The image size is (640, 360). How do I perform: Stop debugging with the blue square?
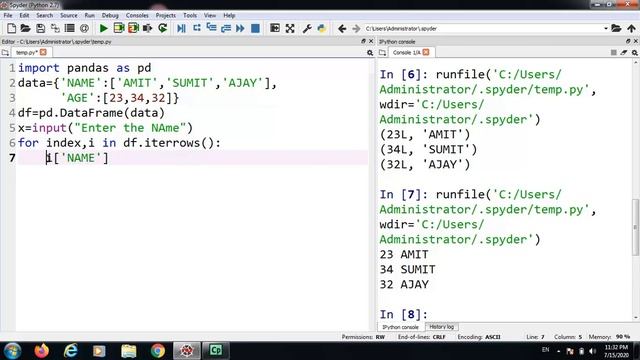255,28
